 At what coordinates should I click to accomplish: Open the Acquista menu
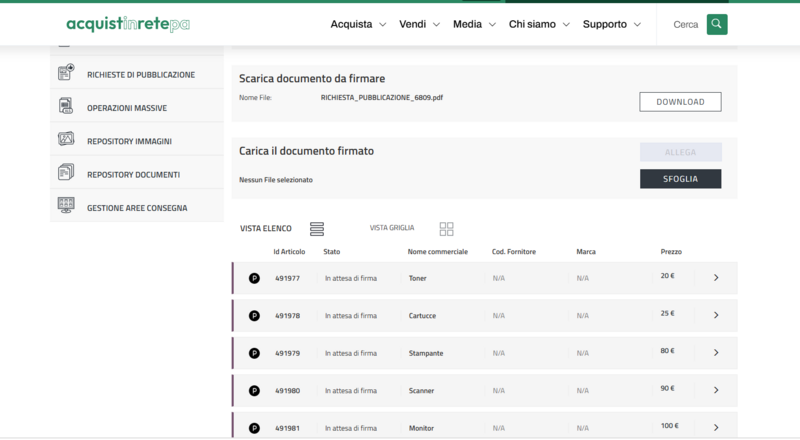(x=352, y=24)
